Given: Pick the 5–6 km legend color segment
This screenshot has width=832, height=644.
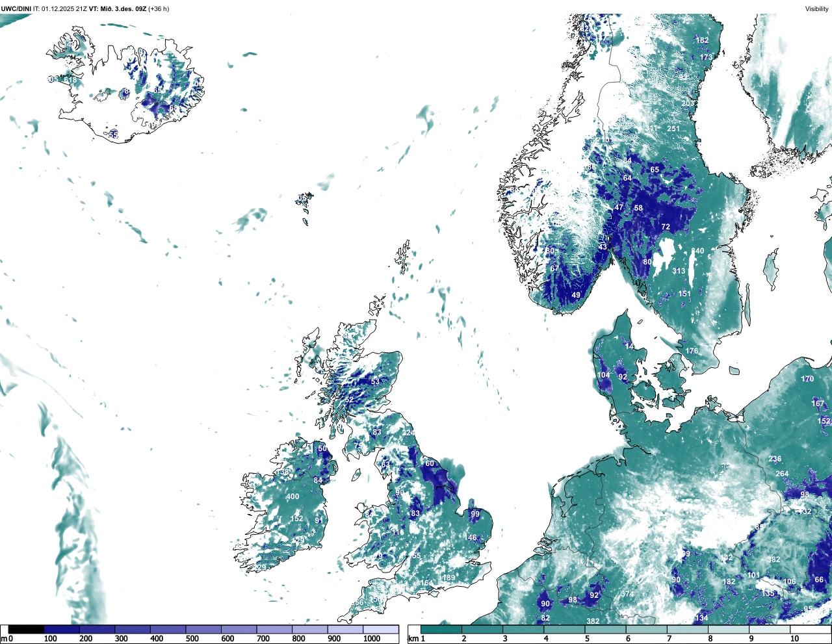Looking at the screenshot, I should [606, 630].
